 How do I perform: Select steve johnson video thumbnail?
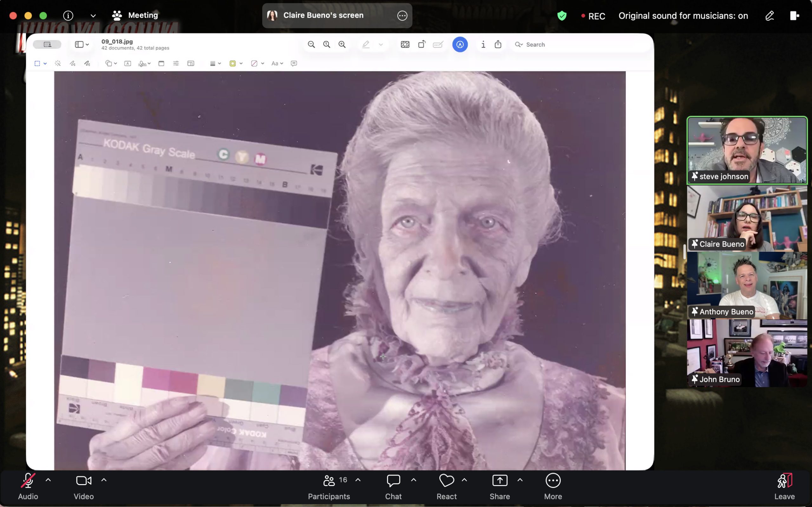tap(747, 150)
